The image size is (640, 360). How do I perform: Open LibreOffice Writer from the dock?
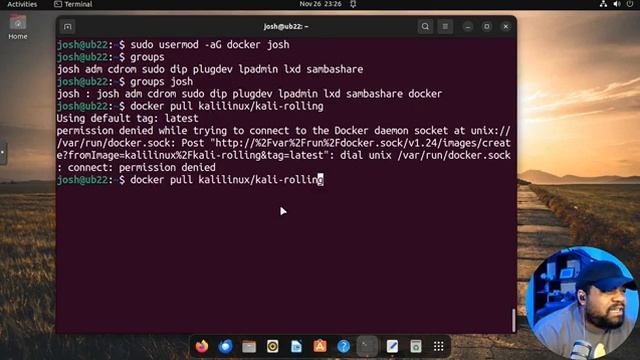(x=296, y=346)
